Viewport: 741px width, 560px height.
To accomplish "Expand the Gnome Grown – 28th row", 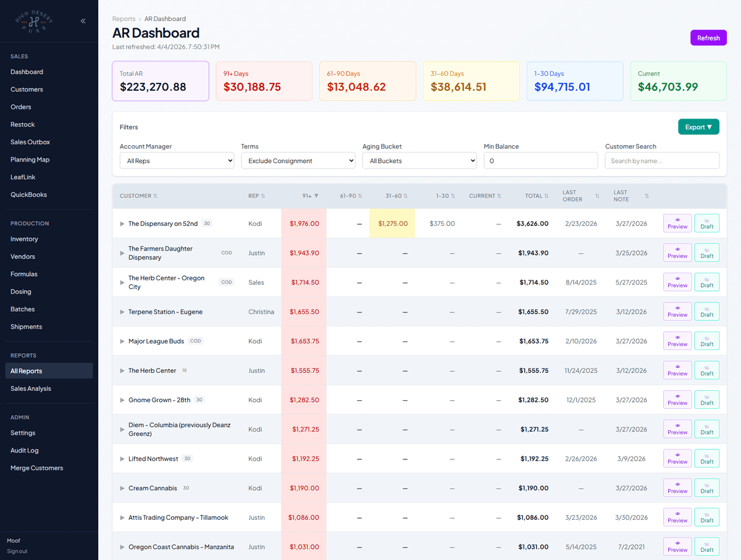I will pyautogui.click(x=122, y=399).
